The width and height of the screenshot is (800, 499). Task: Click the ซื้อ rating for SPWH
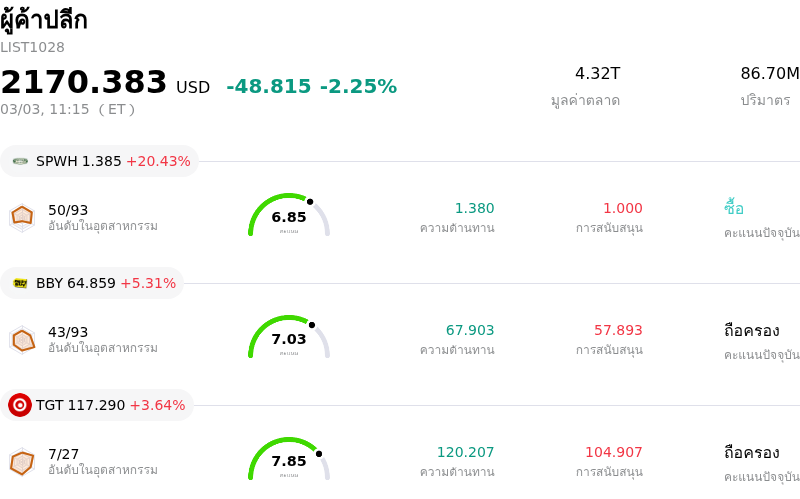pos(734,208)
